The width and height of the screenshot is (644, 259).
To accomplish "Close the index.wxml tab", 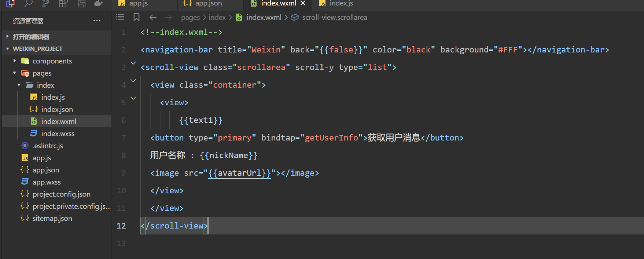I will pos(303,3).
